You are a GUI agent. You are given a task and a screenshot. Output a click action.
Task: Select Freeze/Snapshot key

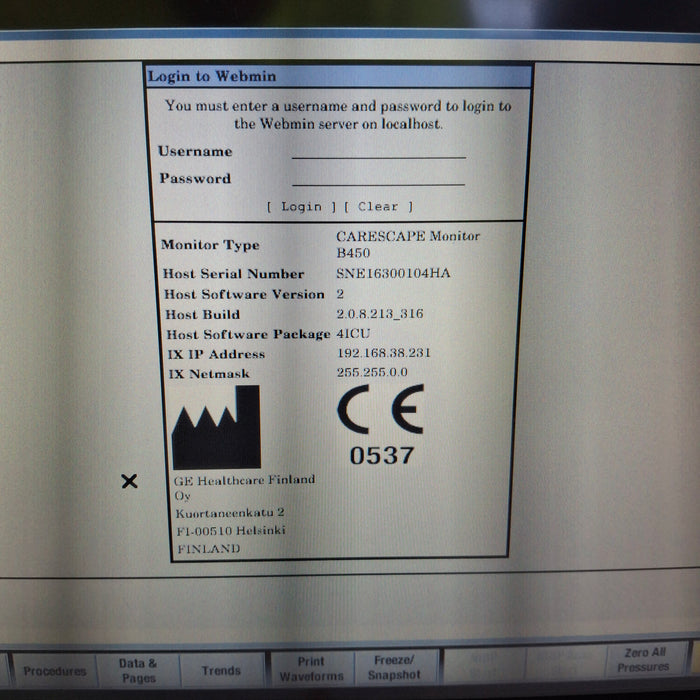tap(394, 667)
